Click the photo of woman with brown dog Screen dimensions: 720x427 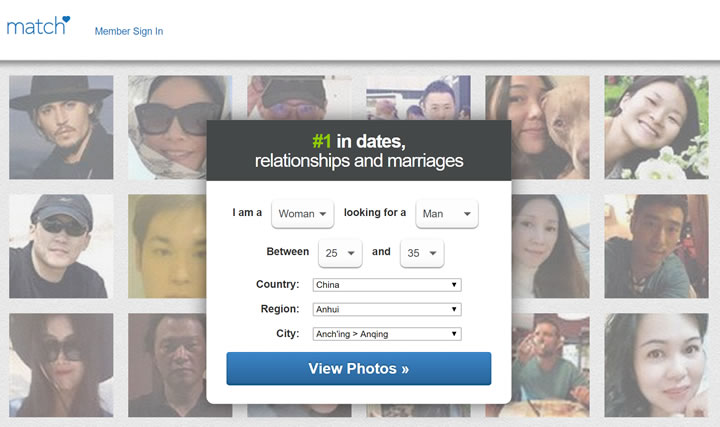[537, 127]
